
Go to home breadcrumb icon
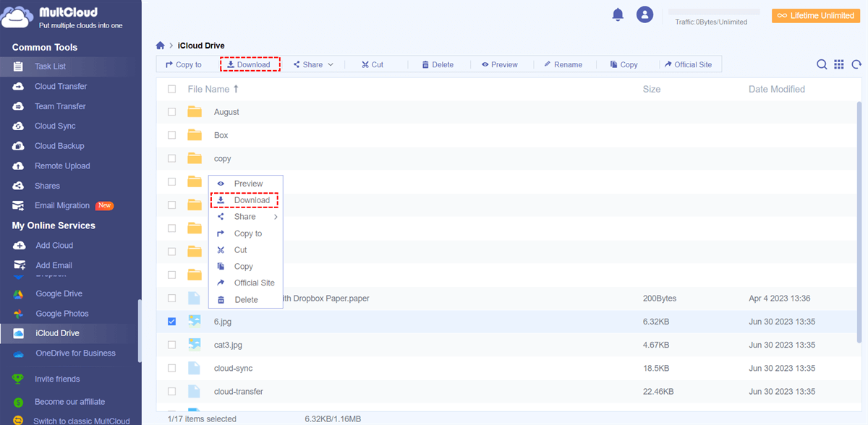pos(161,46)
